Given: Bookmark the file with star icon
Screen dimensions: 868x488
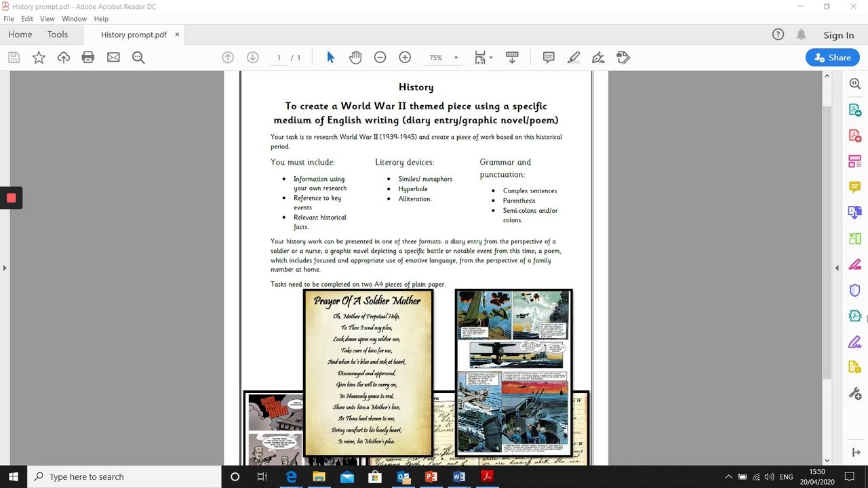Looking at the screenshot, I should click(39, 58).
